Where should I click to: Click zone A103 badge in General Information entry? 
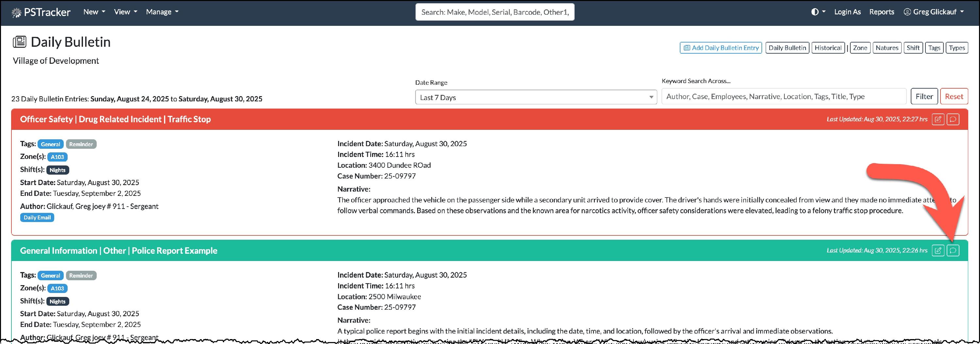57,288
